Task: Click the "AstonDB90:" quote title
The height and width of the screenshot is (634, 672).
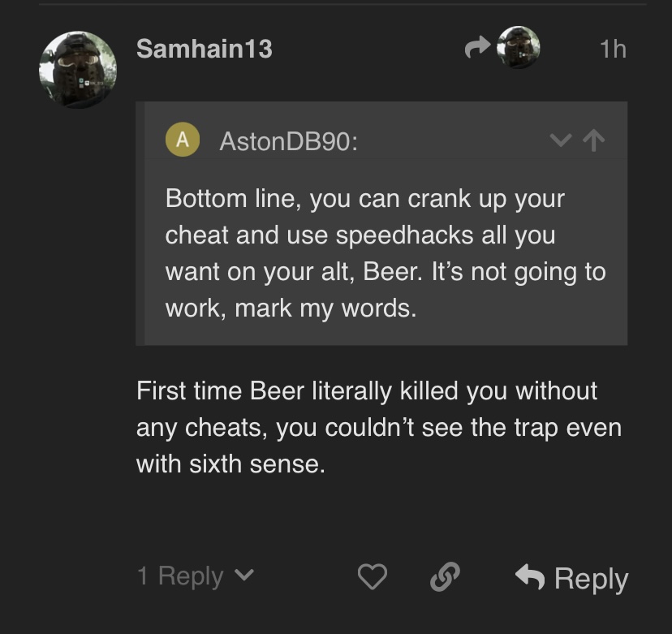Action: coord(288,141)
